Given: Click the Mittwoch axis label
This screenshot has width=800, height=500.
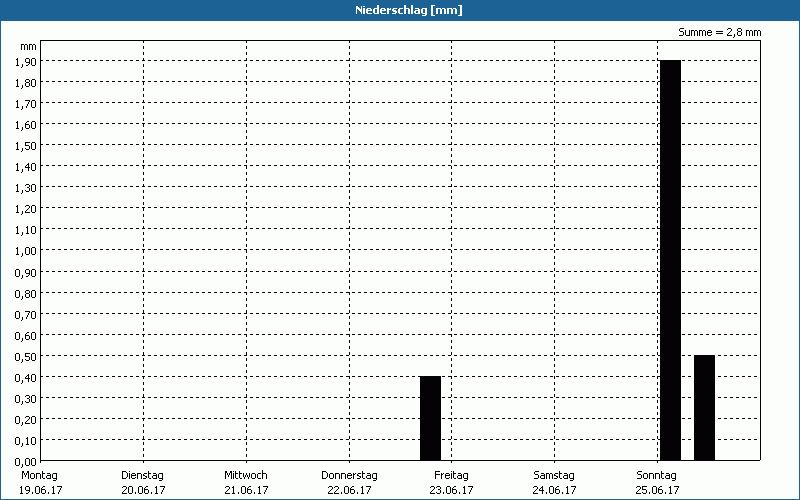Looking at the screenshot, I should (x=245, y=475).
